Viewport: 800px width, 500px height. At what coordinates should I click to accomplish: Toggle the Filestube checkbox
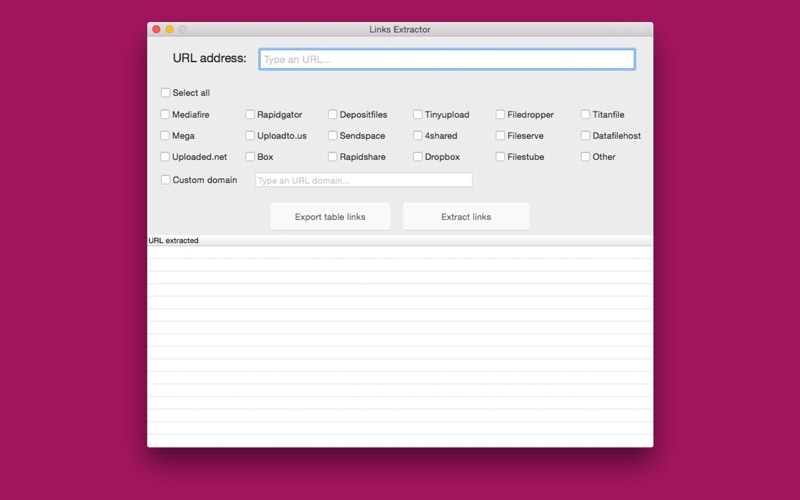pos(500,157)
